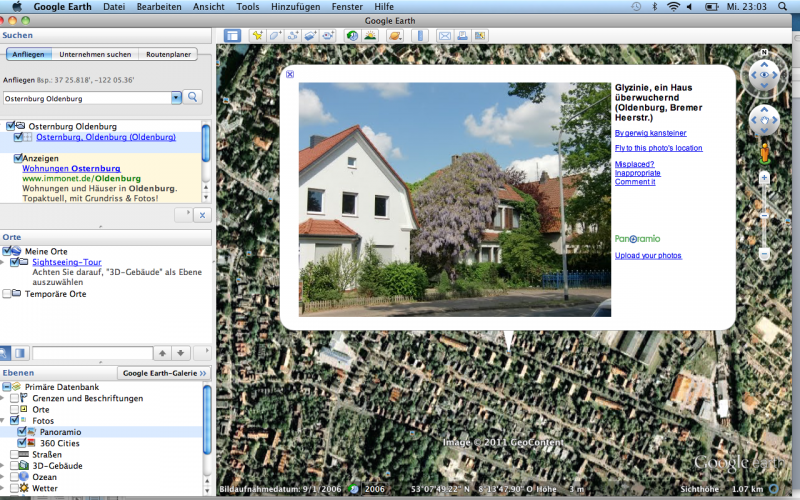The width and height of the screenshot is (800, 500).
Task: Check the Temporäre Orte checkbox
Action: pyautogui.click(x=8, y=294)
